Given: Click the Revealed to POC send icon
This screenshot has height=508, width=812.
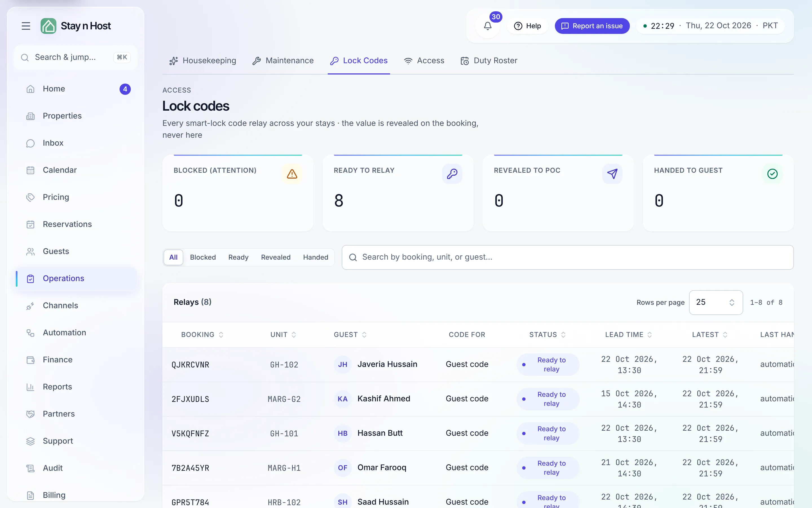Looking at the screenshot, I should coord(612,174).
